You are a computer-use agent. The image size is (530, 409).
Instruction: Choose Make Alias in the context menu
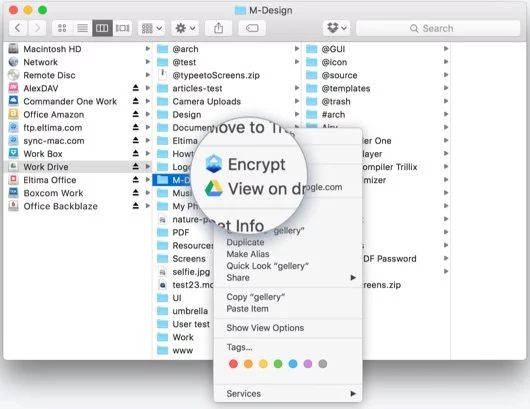248,254
